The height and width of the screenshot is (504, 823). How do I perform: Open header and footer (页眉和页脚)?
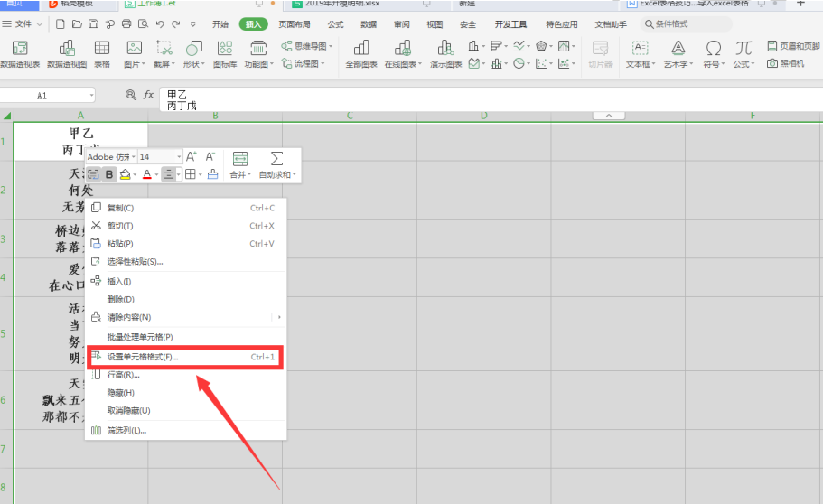pyautogui.click(x=793, y=46)
